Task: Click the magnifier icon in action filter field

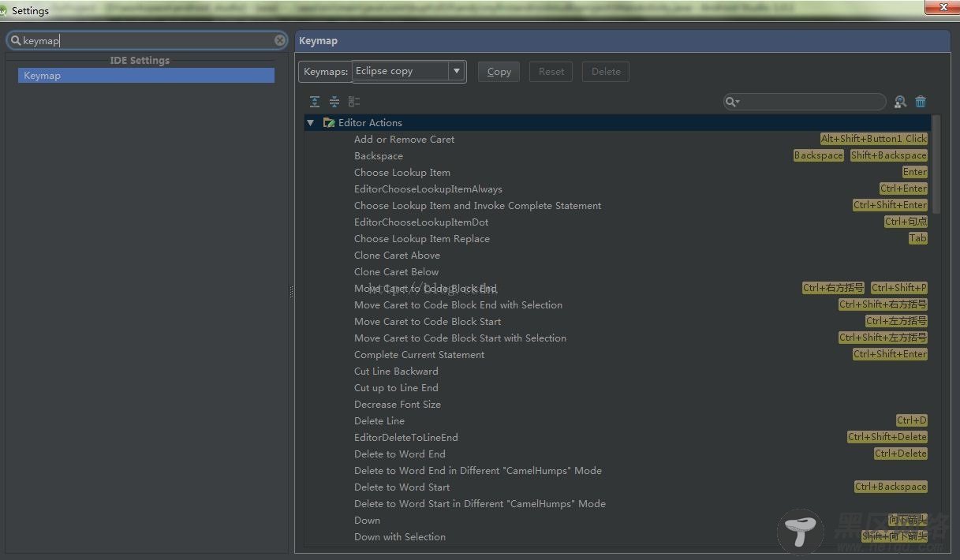Action: point(732,102)
